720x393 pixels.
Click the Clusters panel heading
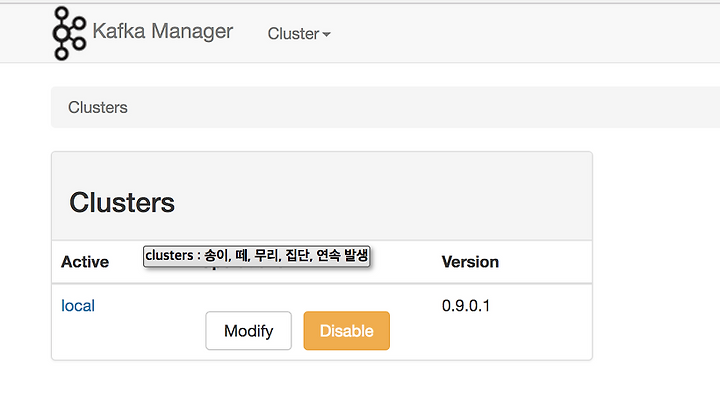[122, 202]
